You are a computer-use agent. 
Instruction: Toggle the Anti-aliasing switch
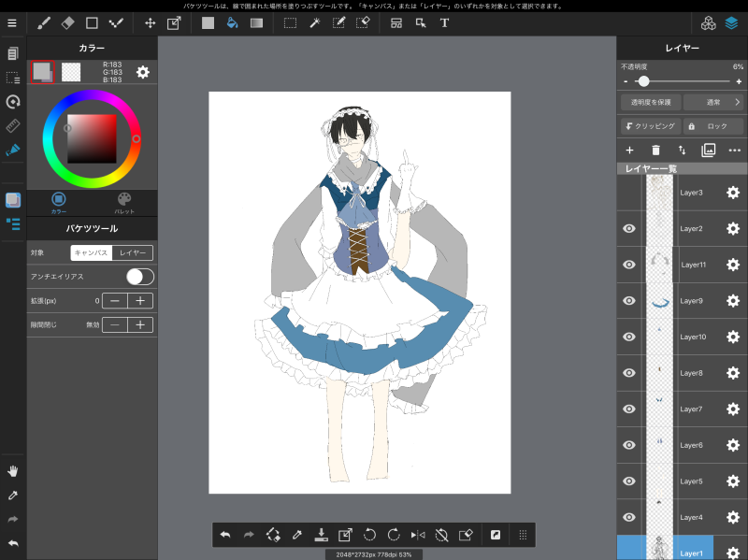pyautogui.click(x=139, y=276)
